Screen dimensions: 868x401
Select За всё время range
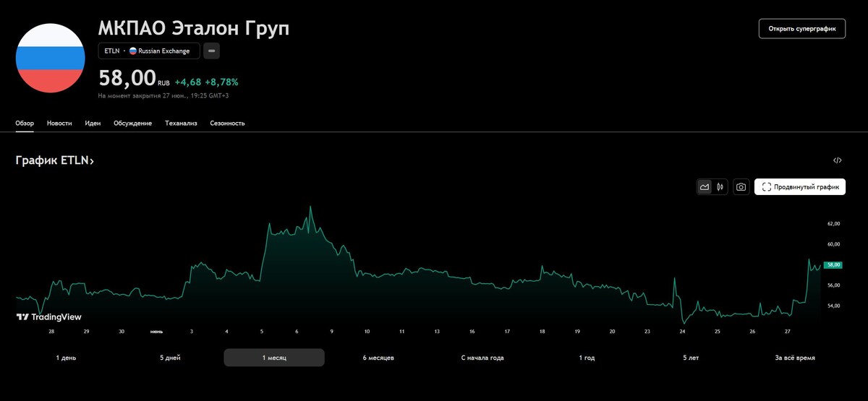pos(795,358)
